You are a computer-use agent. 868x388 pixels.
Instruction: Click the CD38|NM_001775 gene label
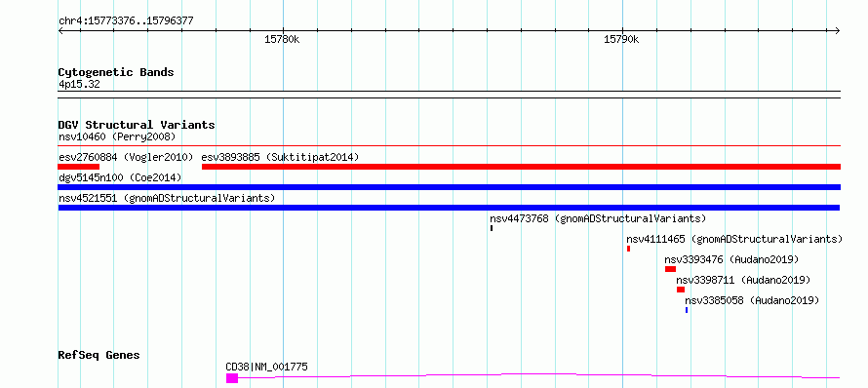[x=267, y=367]
